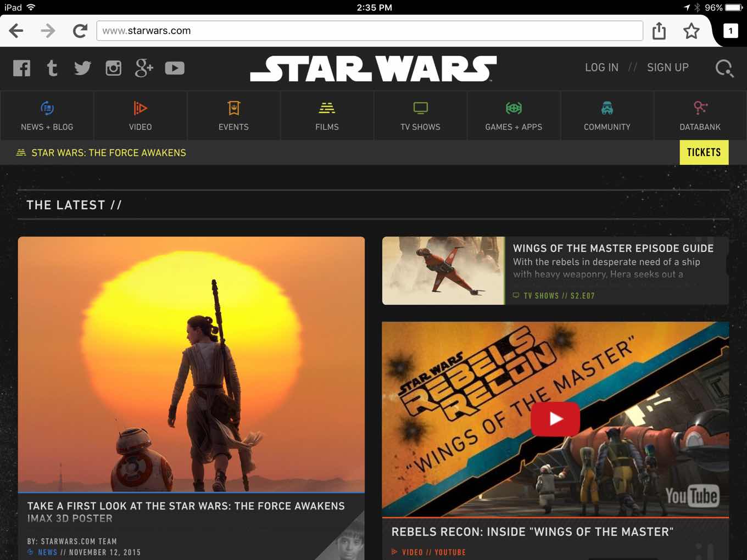Click the YouTube logo on the video

tap(692, 496)
